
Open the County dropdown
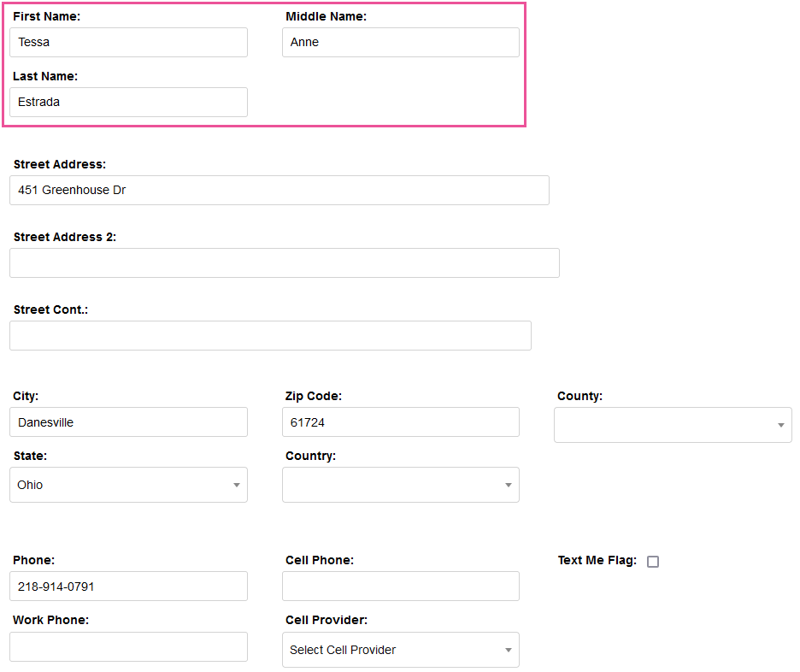point(672,425)
